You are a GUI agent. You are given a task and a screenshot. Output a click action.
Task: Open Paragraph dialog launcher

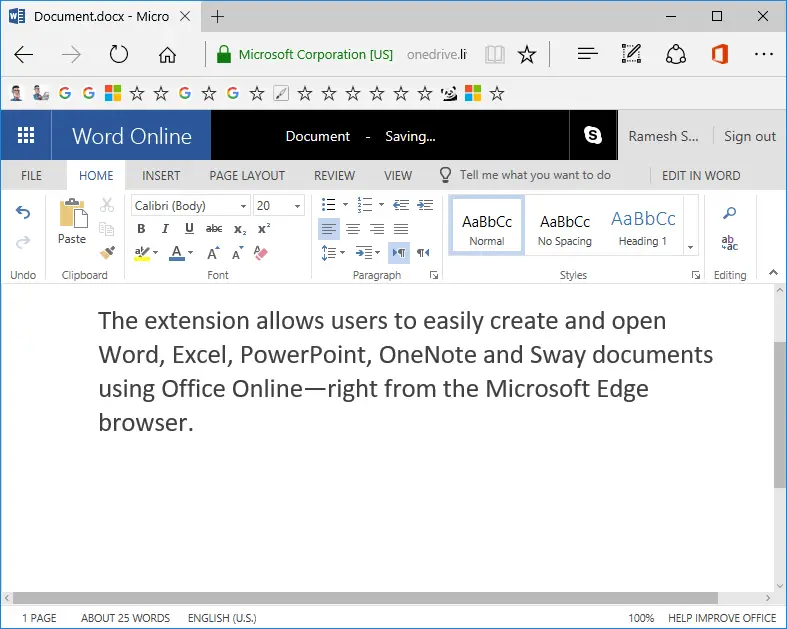(x=434, y=275)
